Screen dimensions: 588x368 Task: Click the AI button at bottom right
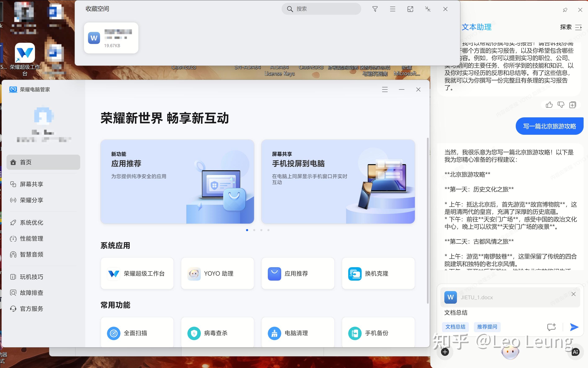click(575, 352)
